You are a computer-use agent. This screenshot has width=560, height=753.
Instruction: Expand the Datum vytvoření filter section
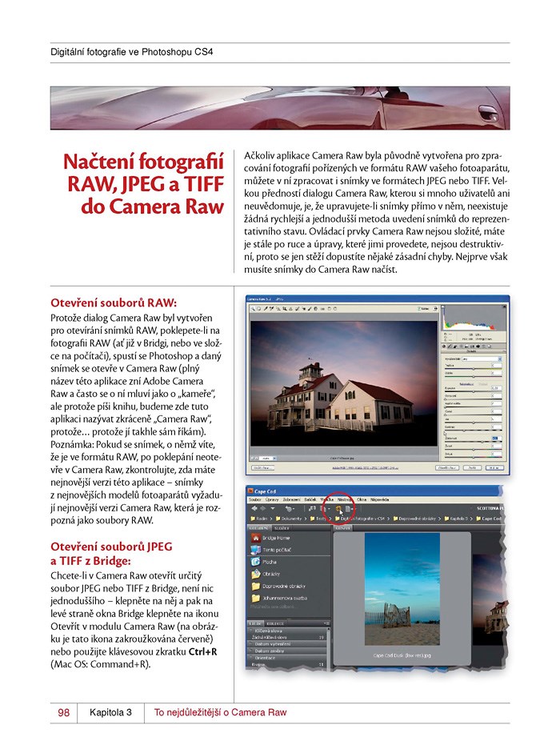tap(250, 643)
